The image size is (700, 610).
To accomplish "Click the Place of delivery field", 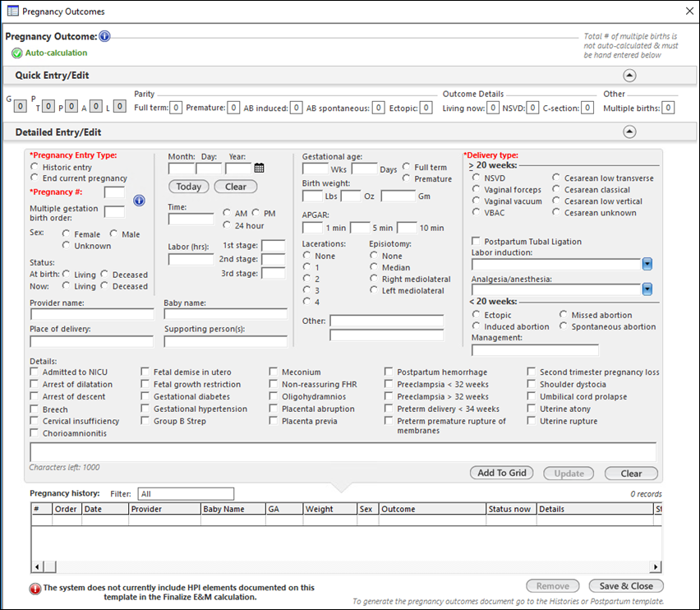I will (92, 342).
